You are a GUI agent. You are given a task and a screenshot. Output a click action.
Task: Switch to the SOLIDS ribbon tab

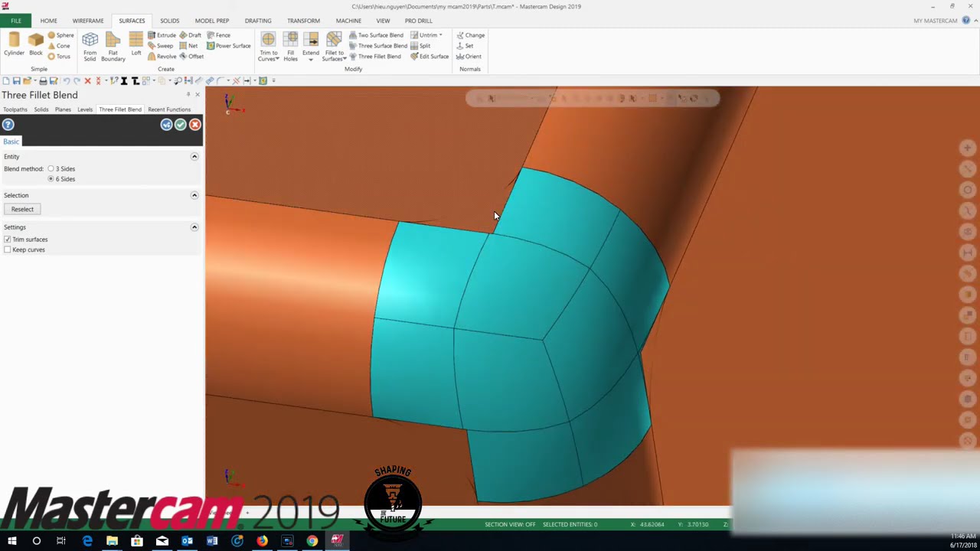click(x=170, y=21)
